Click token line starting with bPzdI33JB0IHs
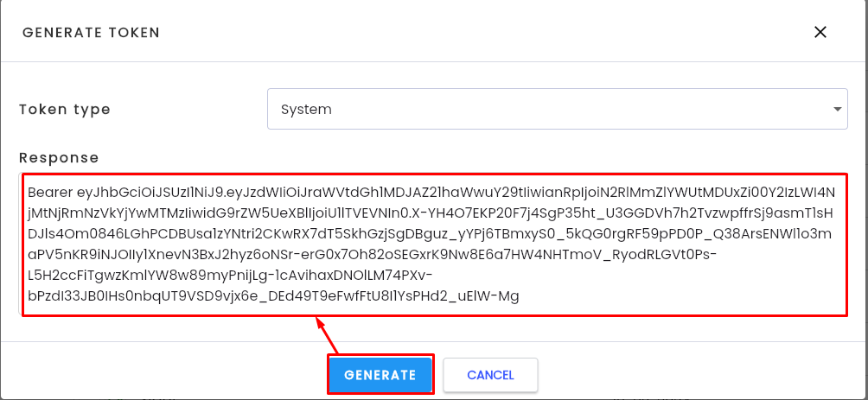Screen dimensions: 868x400 (x=273, y=296)
